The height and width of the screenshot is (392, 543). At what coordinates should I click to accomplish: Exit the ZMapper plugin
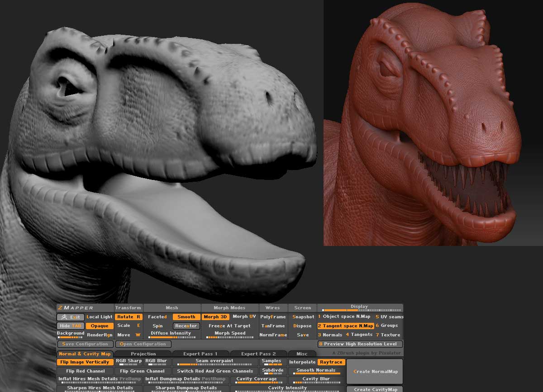[x=71, y=317]
